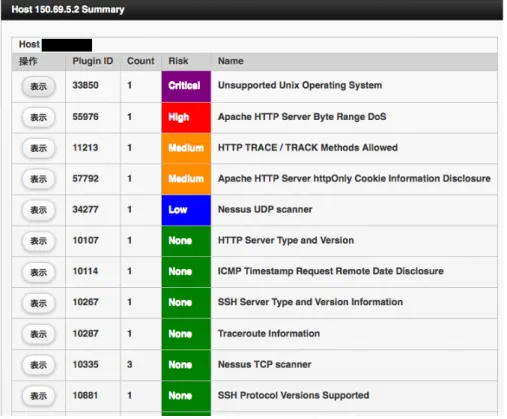Select 'Nessus UDP scanner' name
This screenshot has height=419, width=507.
[265, 209]
